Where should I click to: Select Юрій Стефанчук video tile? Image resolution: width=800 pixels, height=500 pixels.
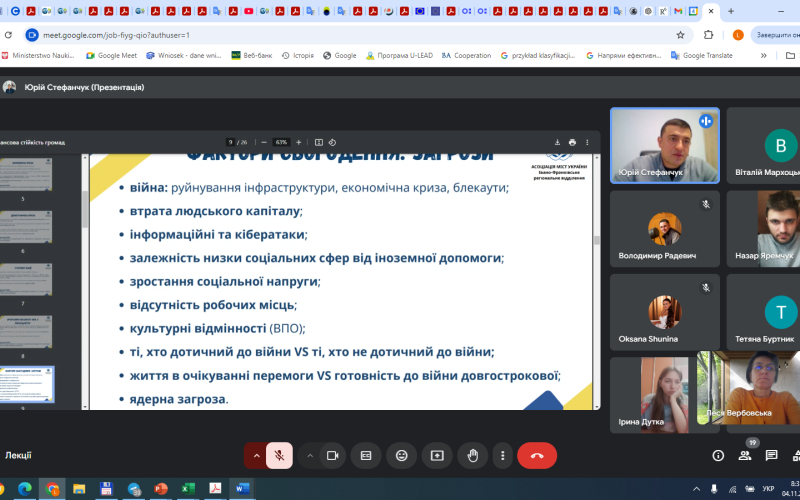click(x=665, y=145)
